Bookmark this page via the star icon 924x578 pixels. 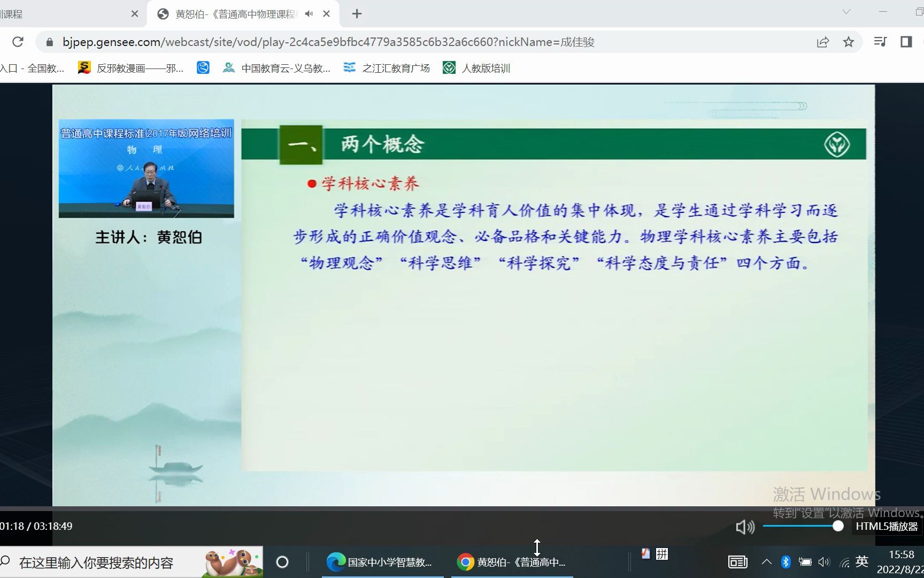[x=849, y=42]
